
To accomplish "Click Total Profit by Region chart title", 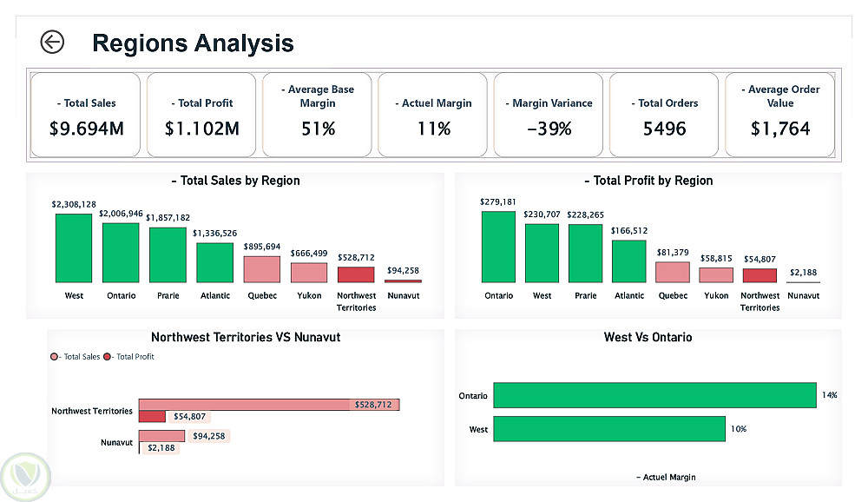I will (648, 181).
